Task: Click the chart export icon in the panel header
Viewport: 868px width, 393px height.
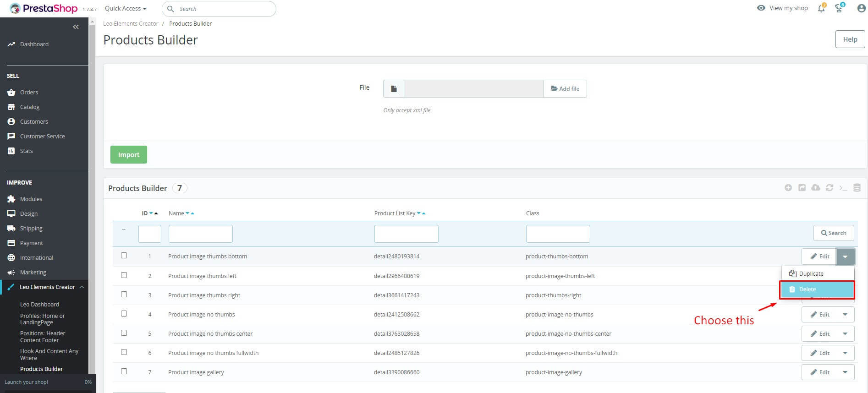Action: click(802, 188)
